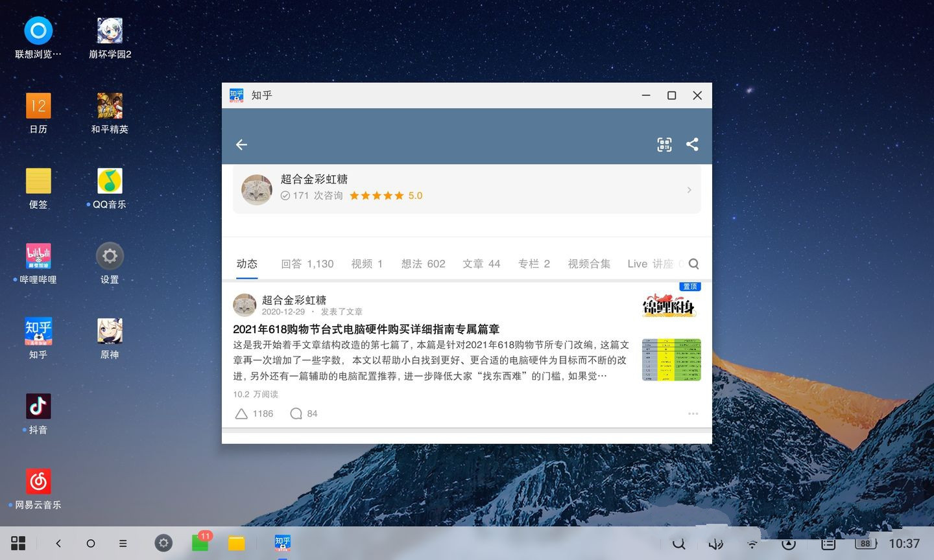This screenshot has width=934, height=560.
Task: Open the article titled 2021年618购物节台式电脑硬件购买详细指南专属篇章
Action: pyautogui.click(x=366, y=329)
